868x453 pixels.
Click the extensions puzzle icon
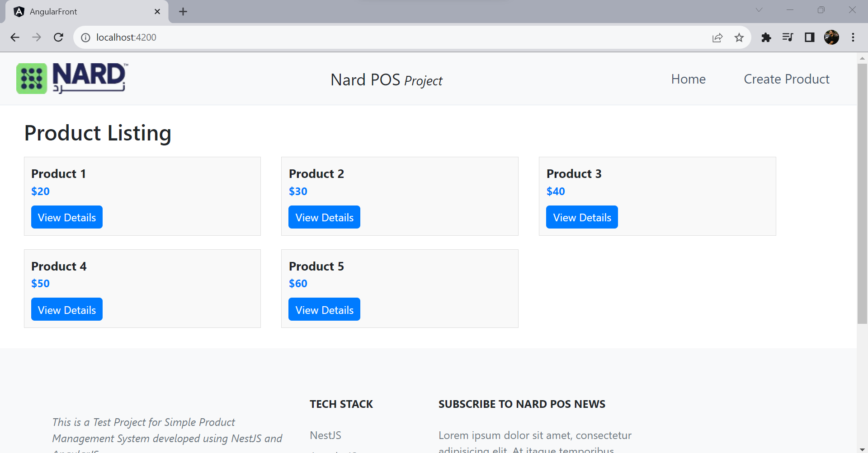[x=766, y=38]
